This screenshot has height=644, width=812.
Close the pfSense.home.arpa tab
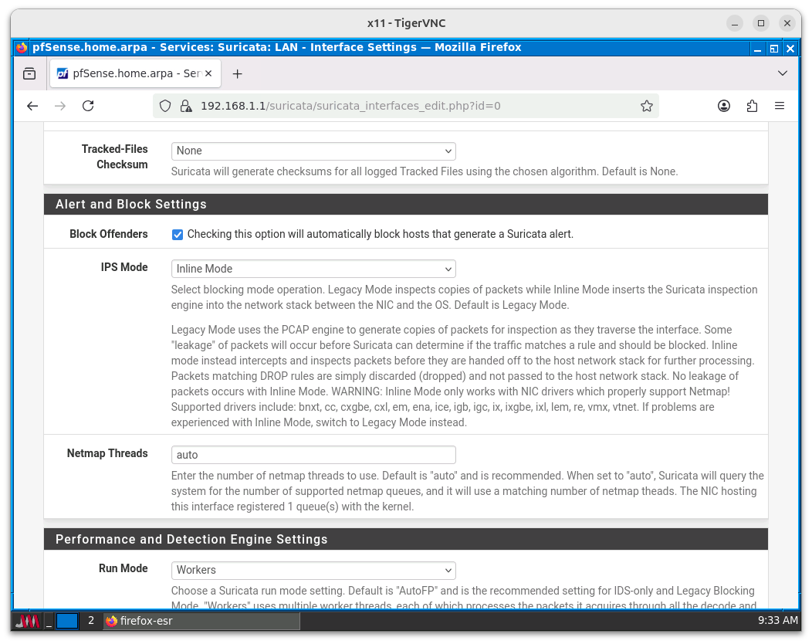[208, 73]
